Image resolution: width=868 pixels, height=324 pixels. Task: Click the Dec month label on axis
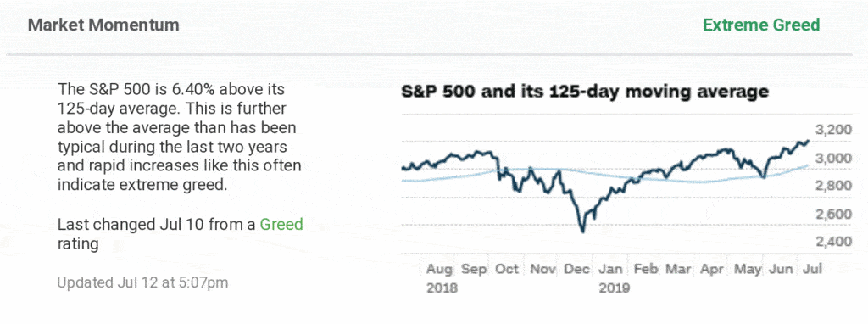pos(576,270)
